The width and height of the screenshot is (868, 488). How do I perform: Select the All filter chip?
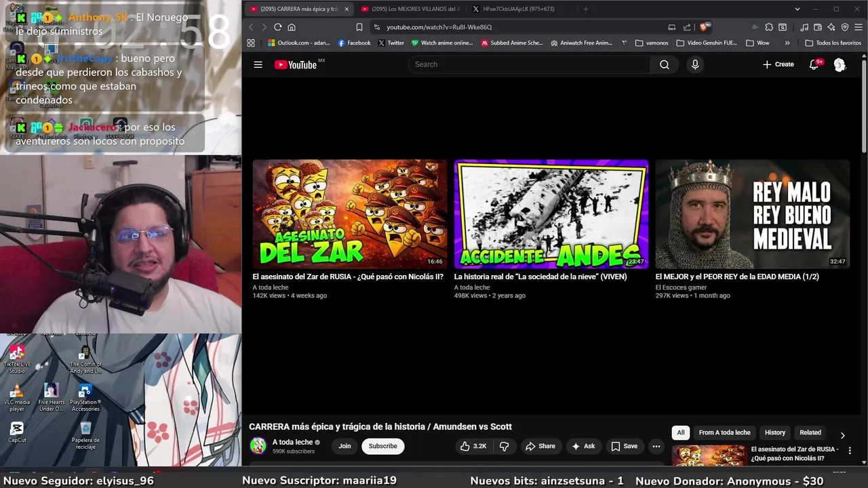pos(681,432)
